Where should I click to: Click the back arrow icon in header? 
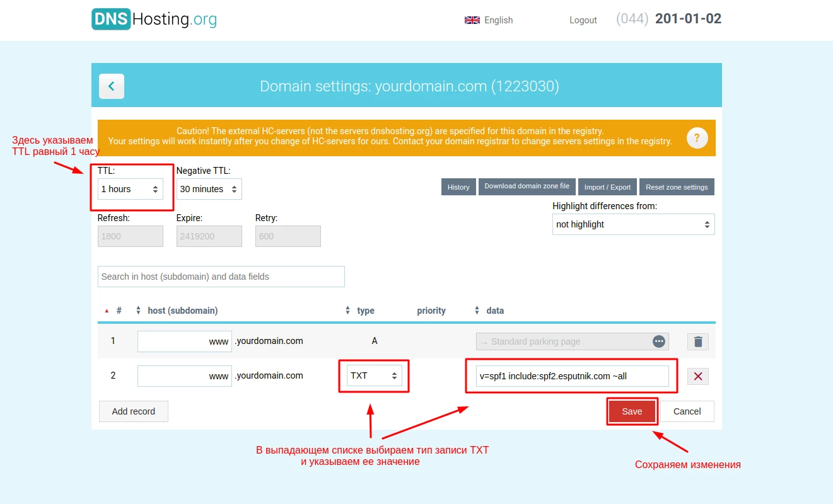pos(112,86)
